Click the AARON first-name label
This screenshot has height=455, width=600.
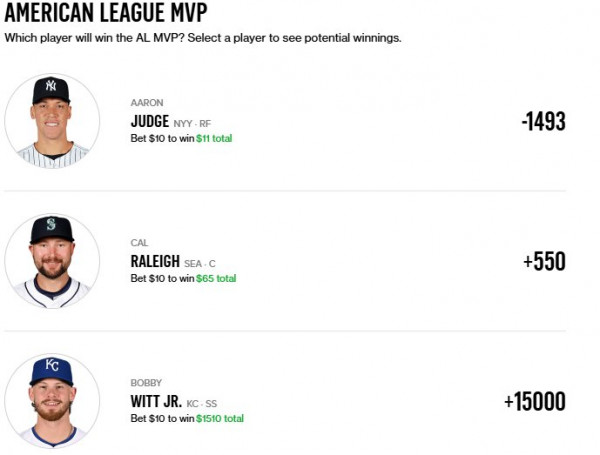click(x=147, y=103)
